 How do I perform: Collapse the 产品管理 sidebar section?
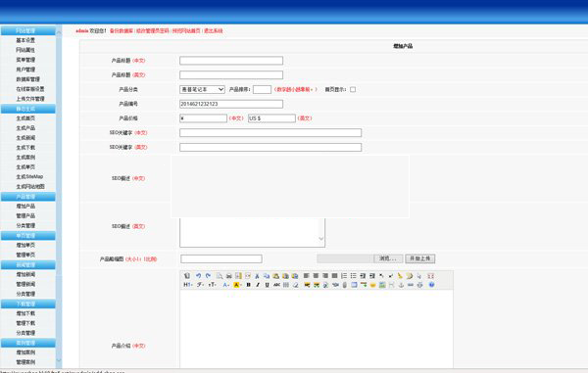28,197
